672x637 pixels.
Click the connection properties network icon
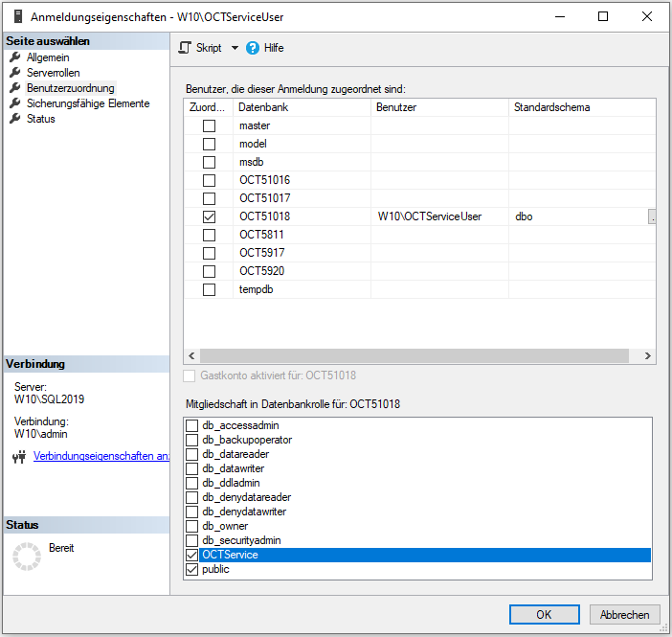pyautogui.click(x=19, y=457)
